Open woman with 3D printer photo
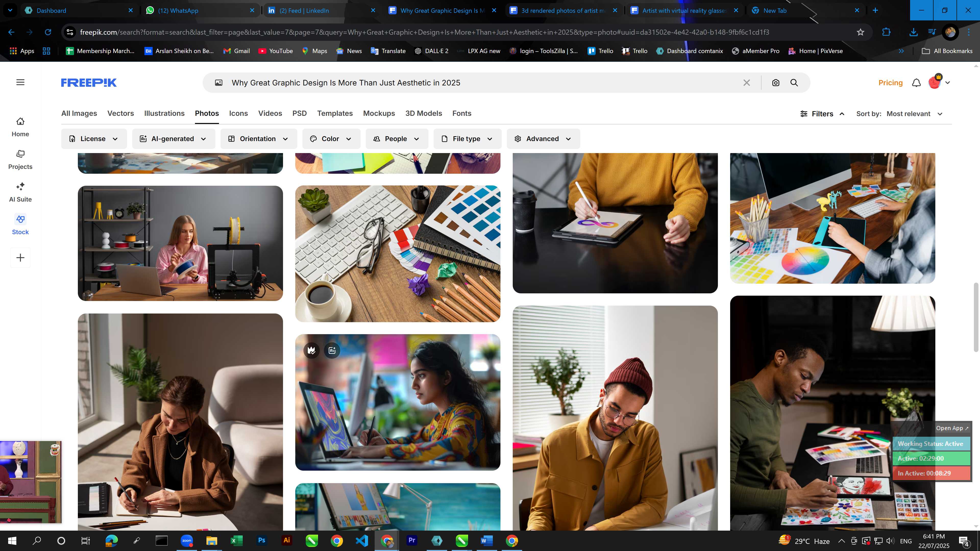980x551 pixels. 180,243
